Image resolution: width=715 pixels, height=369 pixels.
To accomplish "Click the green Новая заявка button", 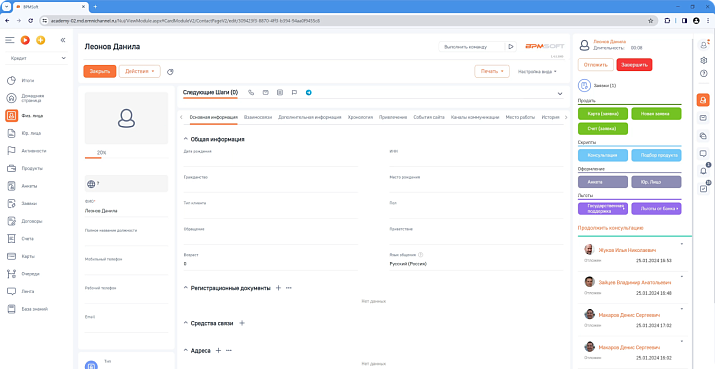I will [656, 114].
